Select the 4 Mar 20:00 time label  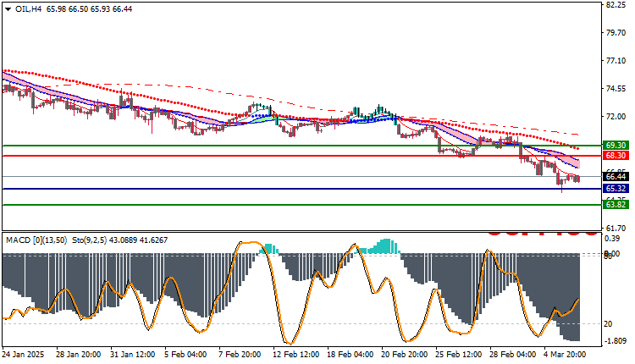[x=565, y=355]
